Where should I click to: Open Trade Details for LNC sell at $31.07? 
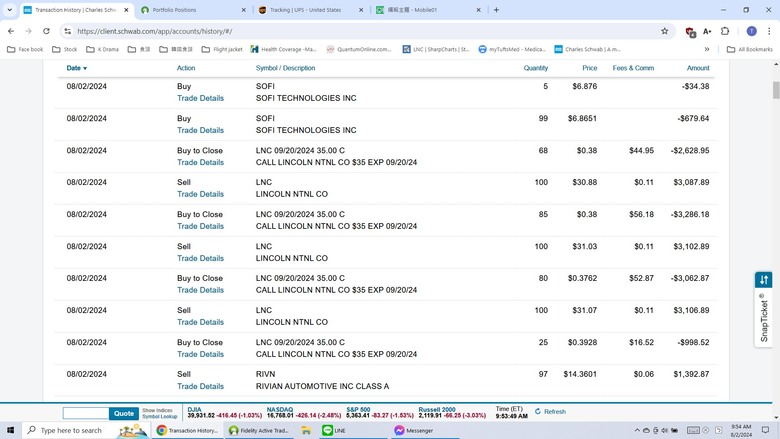click(x=200, y=322)
